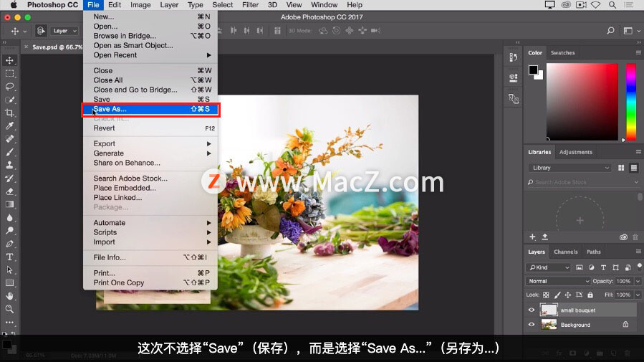The image size is (644, 362).
Task: Select the Pen tool
Action: click(x=9, y=244)
